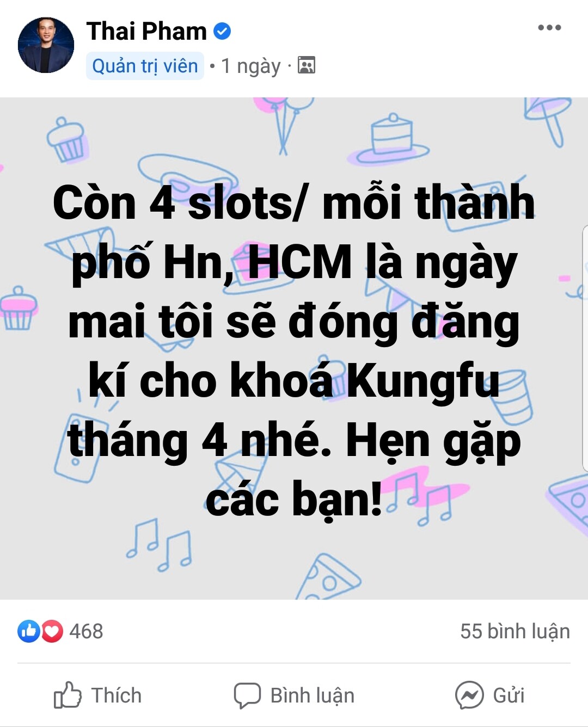Tap the Bình luận comment label

313,695
